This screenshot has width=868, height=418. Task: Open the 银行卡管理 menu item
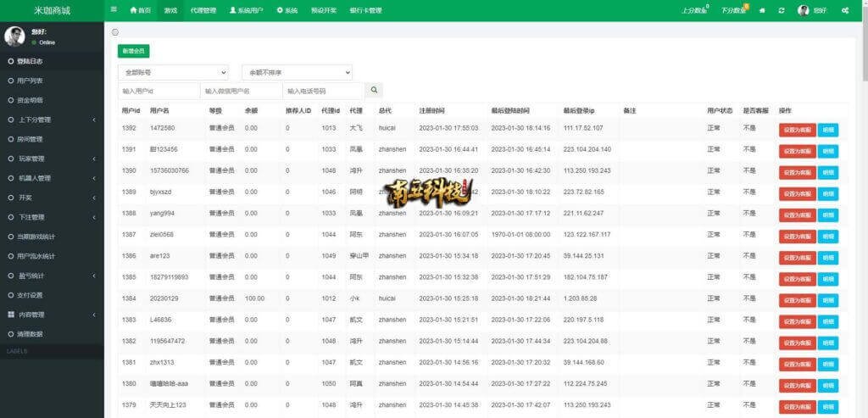coord(365,10)
